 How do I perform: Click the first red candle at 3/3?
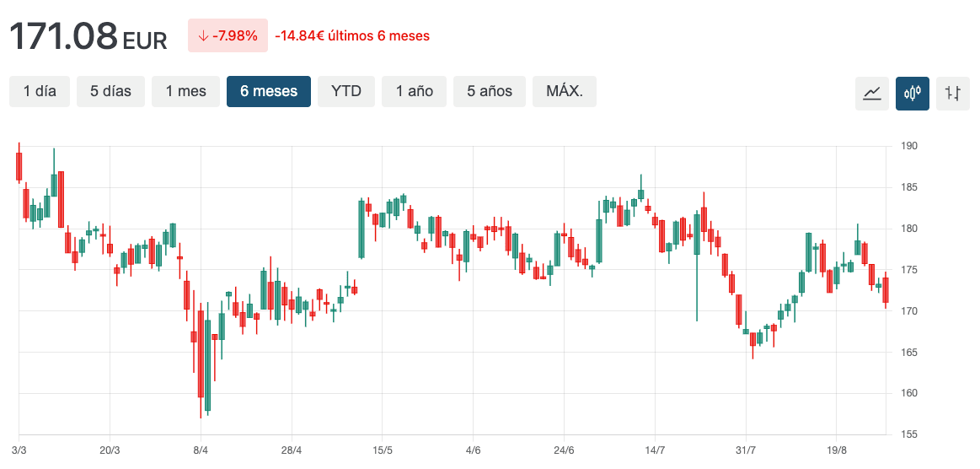tap(19, 166)
